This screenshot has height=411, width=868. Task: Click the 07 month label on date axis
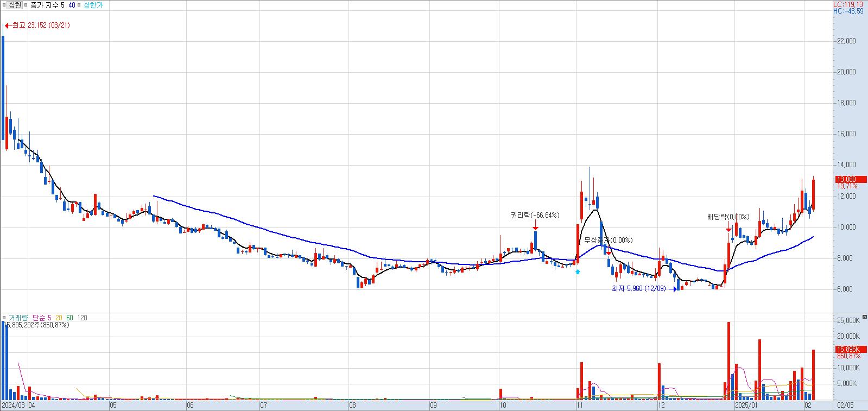click(x=263, y=405)
